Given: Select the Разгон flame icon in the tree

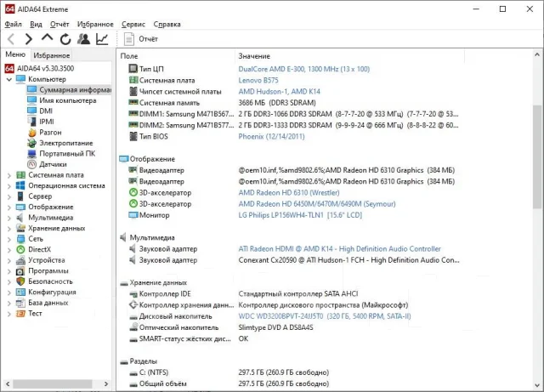Looking at the screenshot, I should (x=32, y=133).
